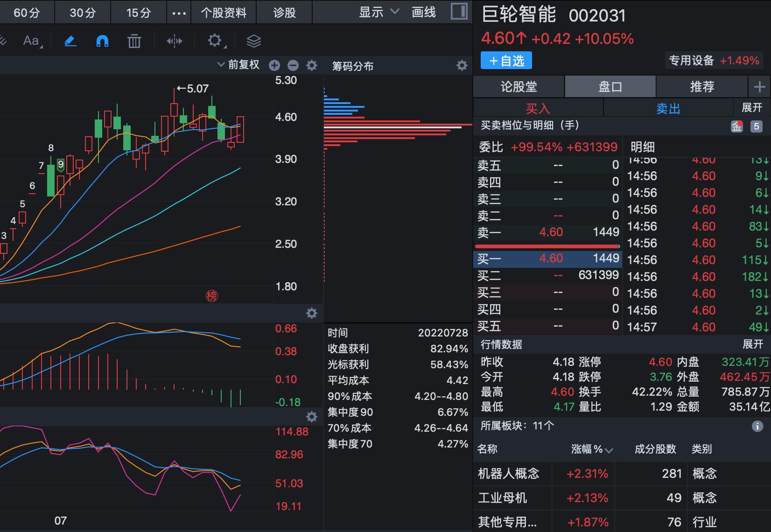Add stock with +自选 button
This screenshot has width=771, height=532.
506,61
